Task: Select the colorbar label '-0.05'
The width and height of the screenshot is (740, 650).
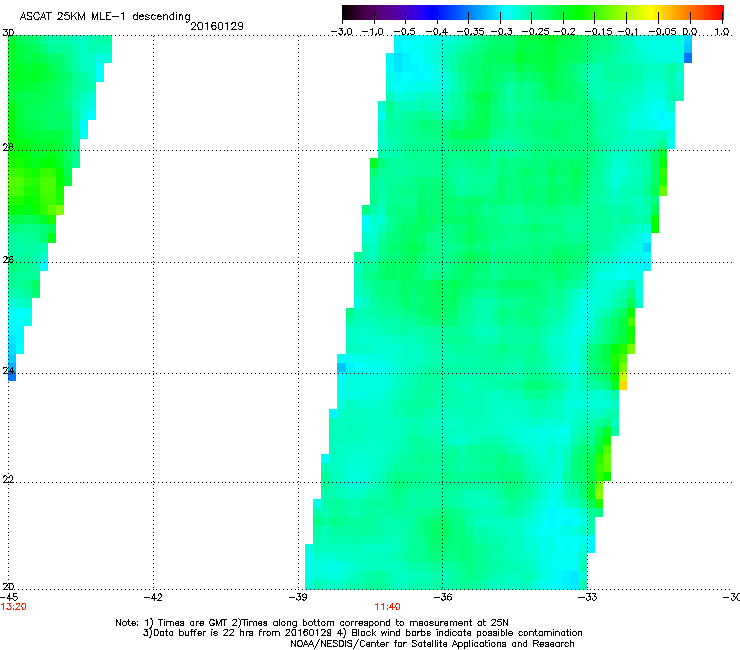Action: click(662, 32)
